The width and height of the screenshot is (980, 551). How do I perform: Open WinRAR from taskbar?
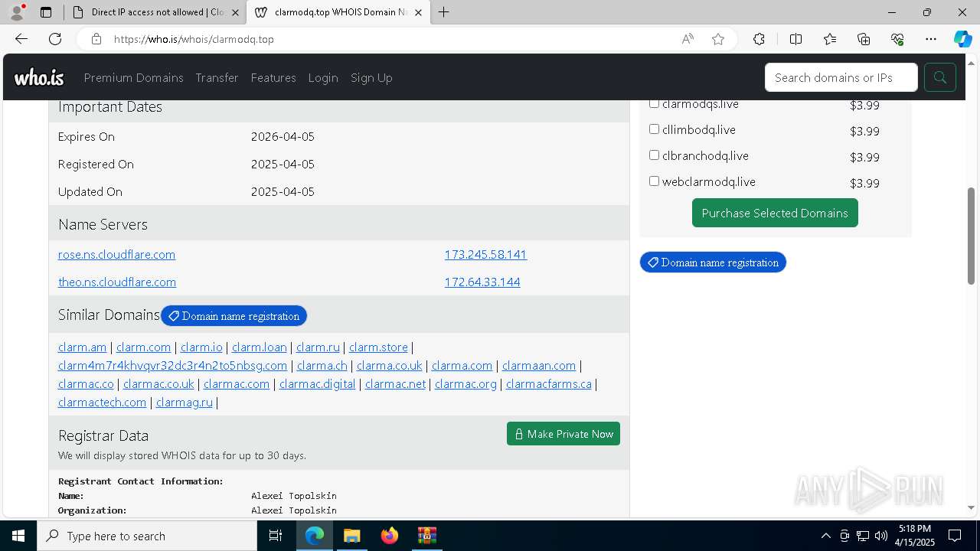[426, 536]
